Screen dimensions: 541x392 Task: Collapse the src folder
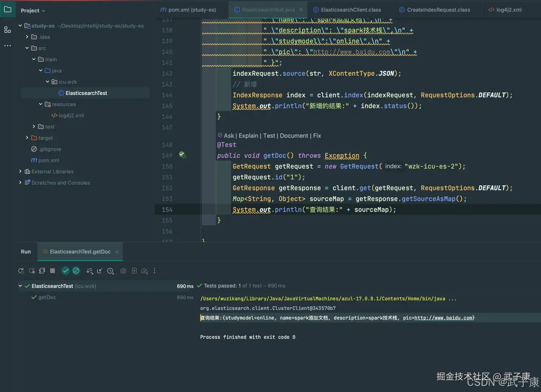pyautogui.click(x=27, y=48)
